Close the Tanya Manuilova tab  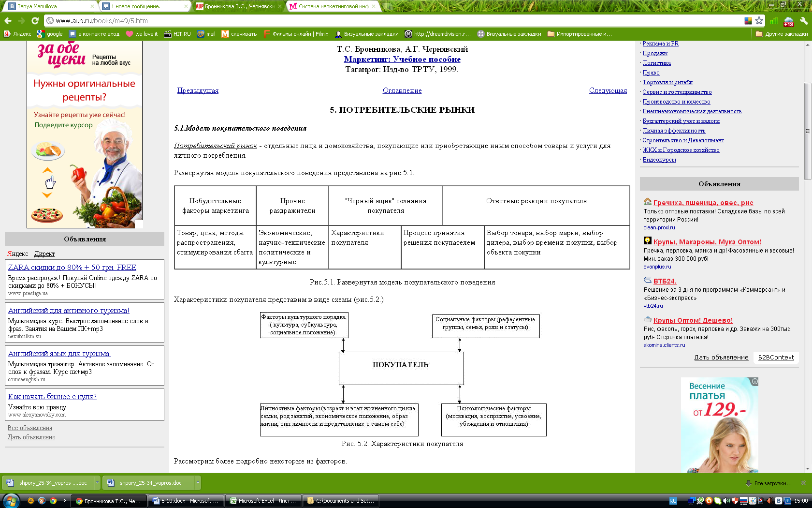tap(92, 6)
